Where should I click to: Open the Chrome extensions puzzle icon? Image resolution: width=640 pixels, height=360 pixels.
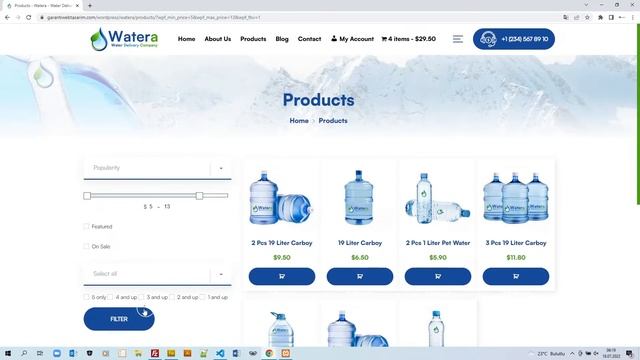(x=600, y=18)
